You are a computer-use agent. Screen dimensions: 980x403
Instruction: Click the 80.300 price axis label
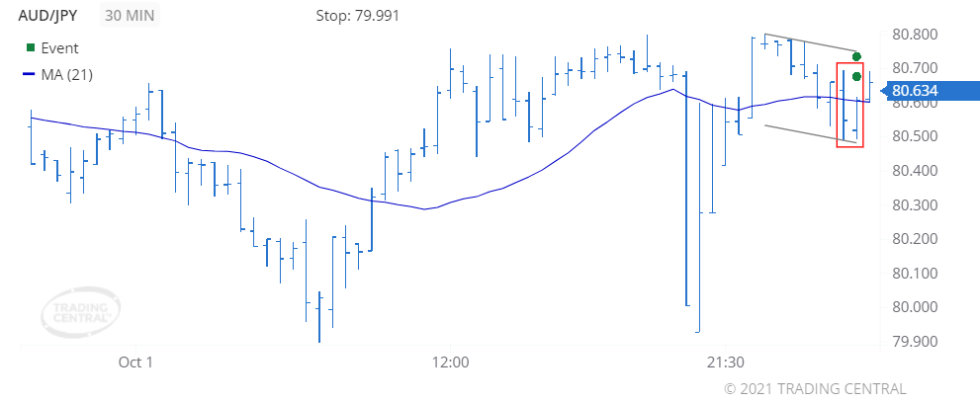pyautogui.click(x=915, y=205)
